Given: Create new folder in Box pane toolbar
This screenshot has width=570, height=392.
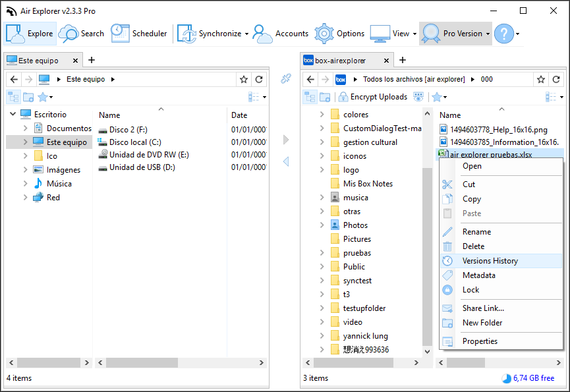Looking at the screenshot, I should click(325, 97).
